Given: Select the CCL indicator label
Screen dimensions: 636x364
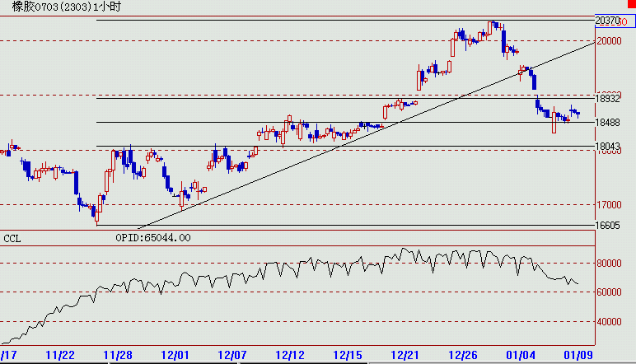Looking at the screenshot, I should pyautogui.click(x=13, y=238).
